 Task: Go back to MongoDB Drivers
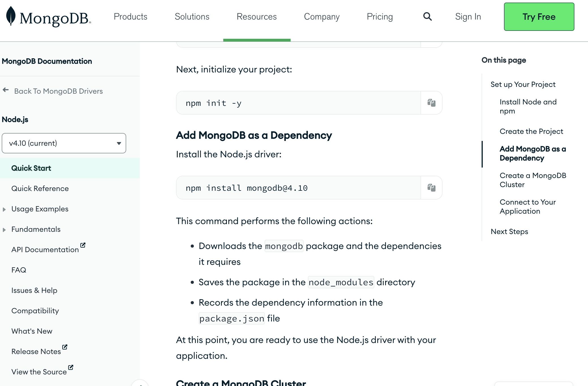point(59,91)
